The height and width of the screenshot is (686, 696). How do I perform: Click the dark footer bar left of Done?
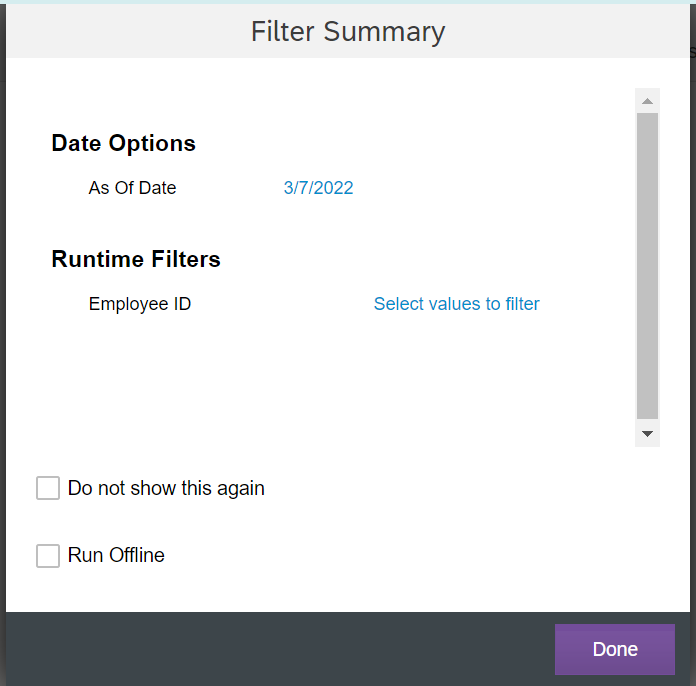coord(280,649)
